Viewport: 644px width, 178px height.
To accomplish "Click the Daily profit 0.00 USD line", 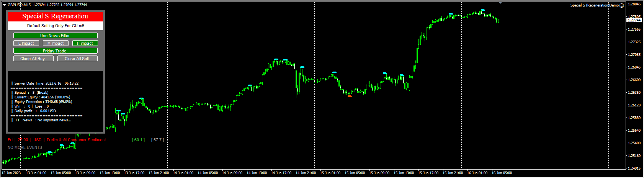I will click(33, 111).
